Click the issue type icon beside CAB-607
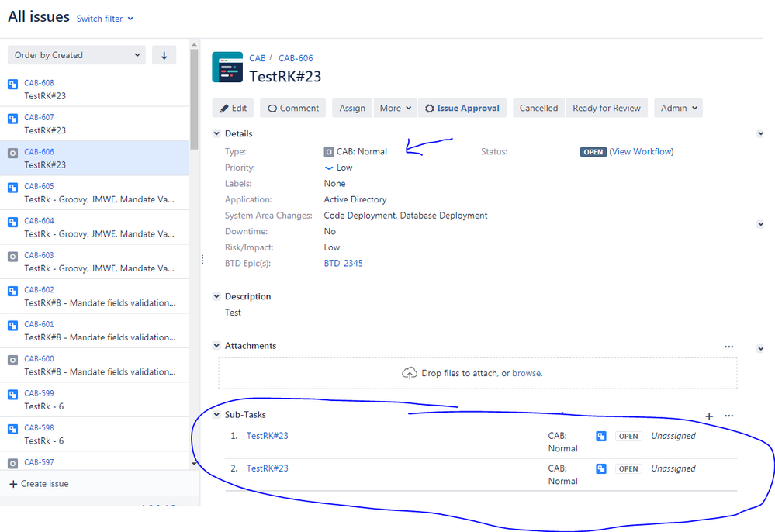 [13, 119]
